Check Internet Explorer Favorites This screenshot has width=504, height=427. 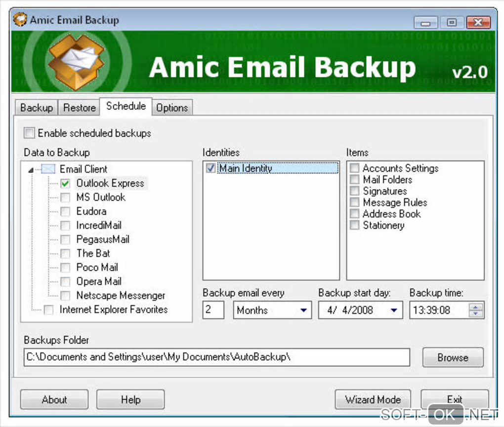point(48,309)
